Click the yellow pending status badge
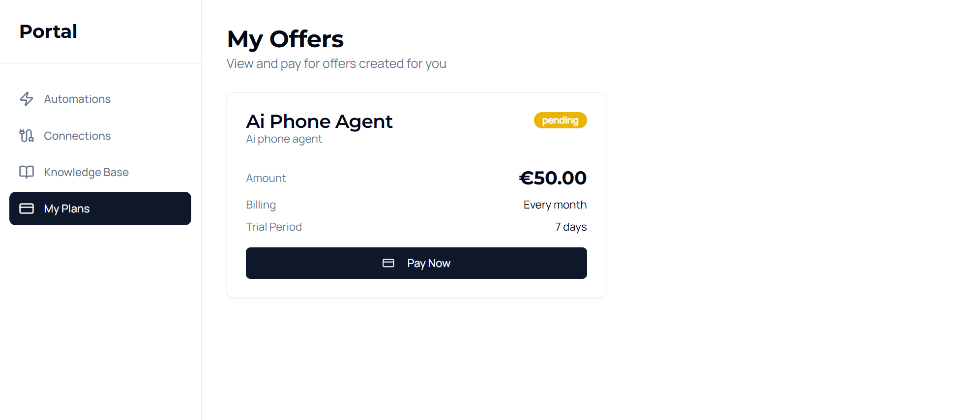 coord(560,120)
